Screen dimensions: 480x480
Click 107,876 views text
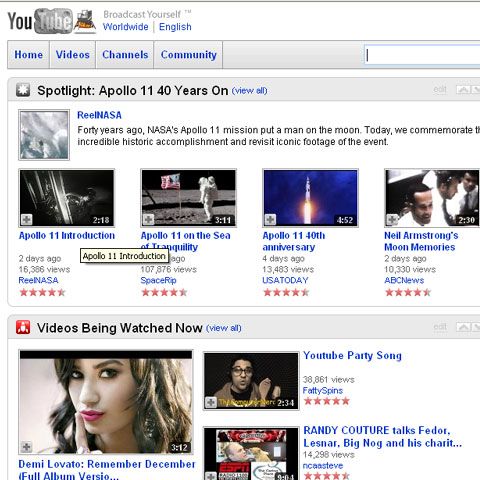(x=169, y=269)
